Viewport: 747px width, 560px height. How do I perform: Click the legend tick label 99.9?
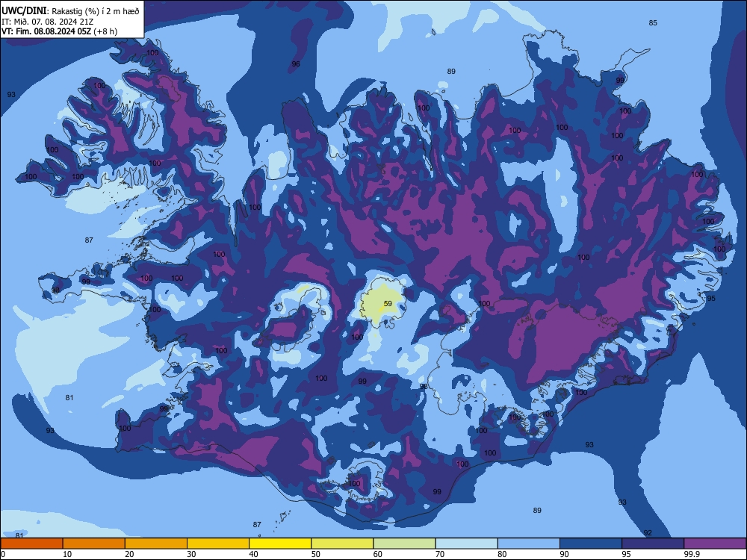(x=692, y=554)
